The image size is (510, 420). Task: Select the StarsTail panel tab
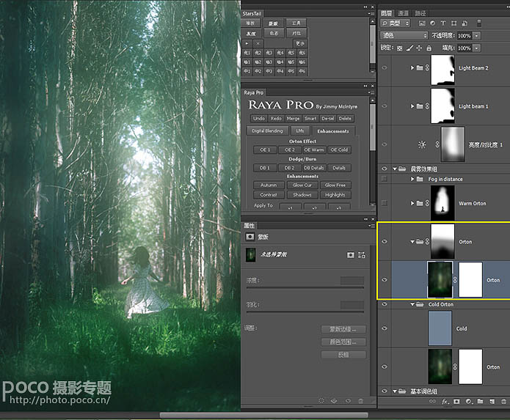click(252, 13)
